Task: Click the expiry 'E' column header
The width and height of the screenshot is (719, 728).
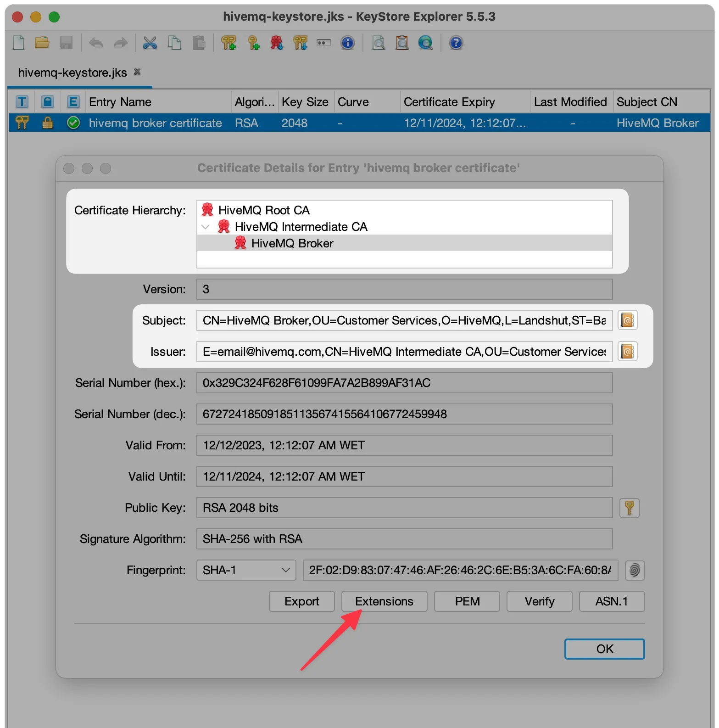Action: [x=73, y=102]
